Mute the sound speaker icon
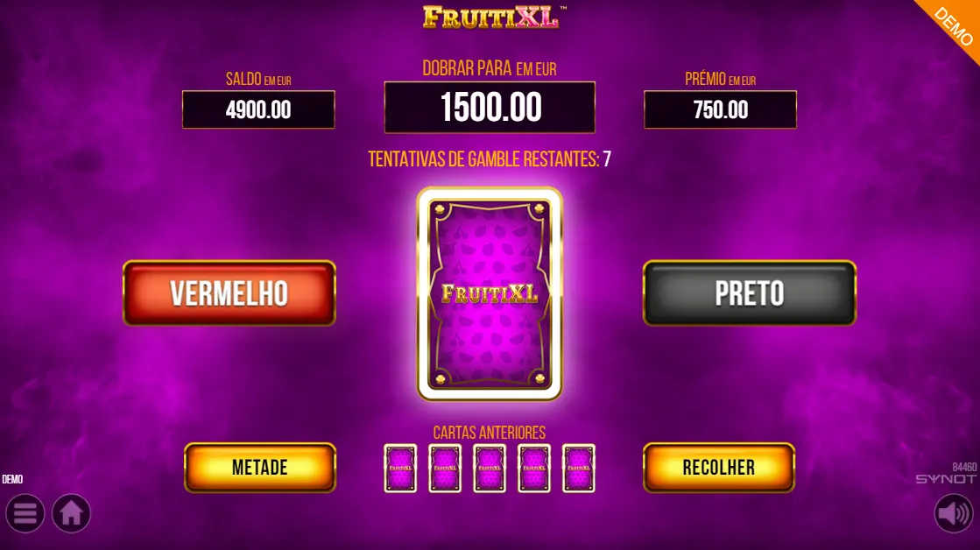This screenshot has height=550, width=980. click(x=954, y=514)
